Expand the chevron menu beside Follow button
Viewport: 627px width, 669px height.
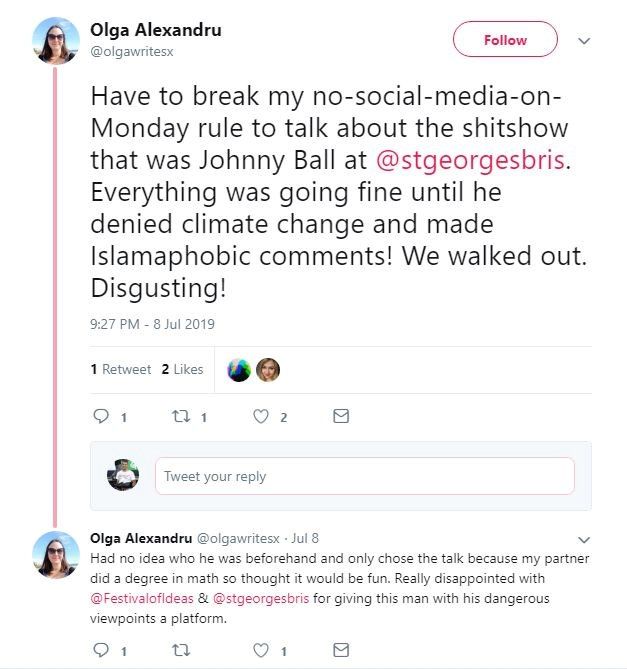pyautogui.click(x=585, y=41)
